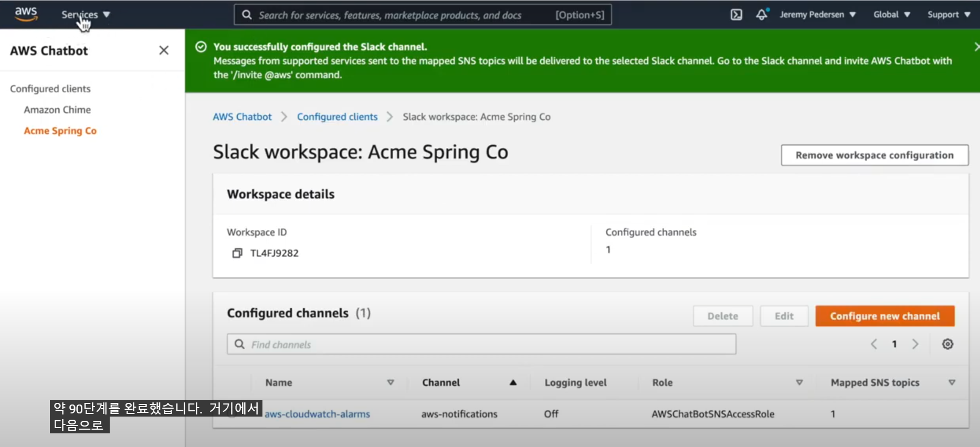Select Acme Spring Co in sidebar
The width and height of the screenshot is (980, 447).
pyautogui.click(x=60, y=131)
